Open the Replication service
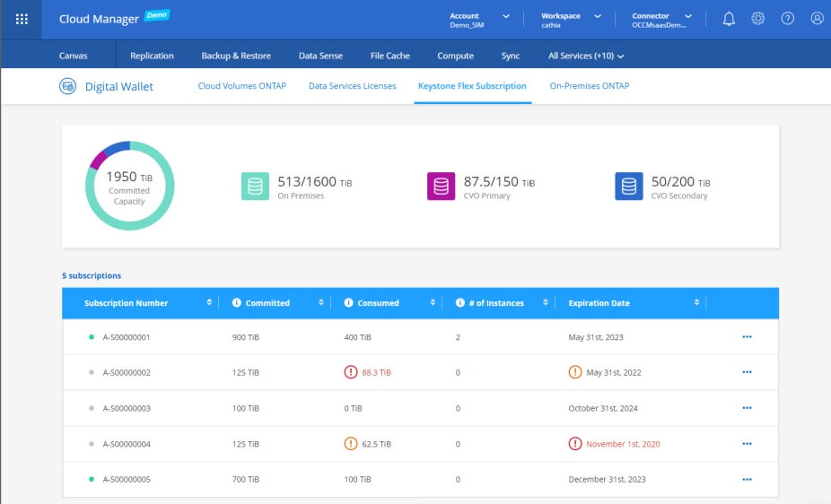Image resolution: width=831 pixels, height=504 pixels. pyautogui.click(x=152, y=56)
